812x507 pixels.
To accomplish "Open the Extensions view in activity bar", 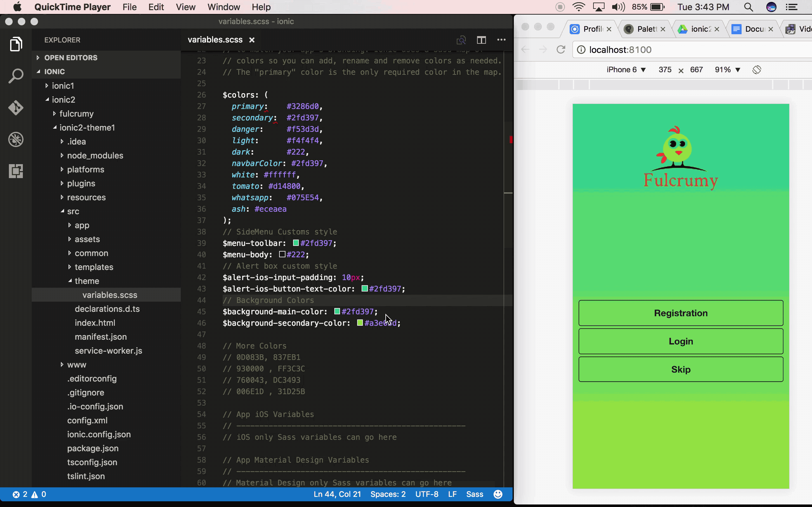I will coord(16,171).
